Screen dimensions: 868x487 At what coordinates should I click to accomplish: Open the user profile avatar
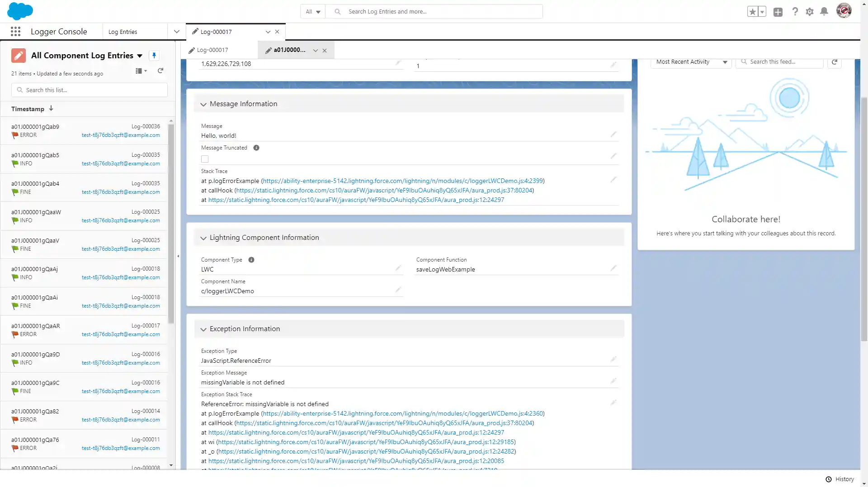[844, 10]
